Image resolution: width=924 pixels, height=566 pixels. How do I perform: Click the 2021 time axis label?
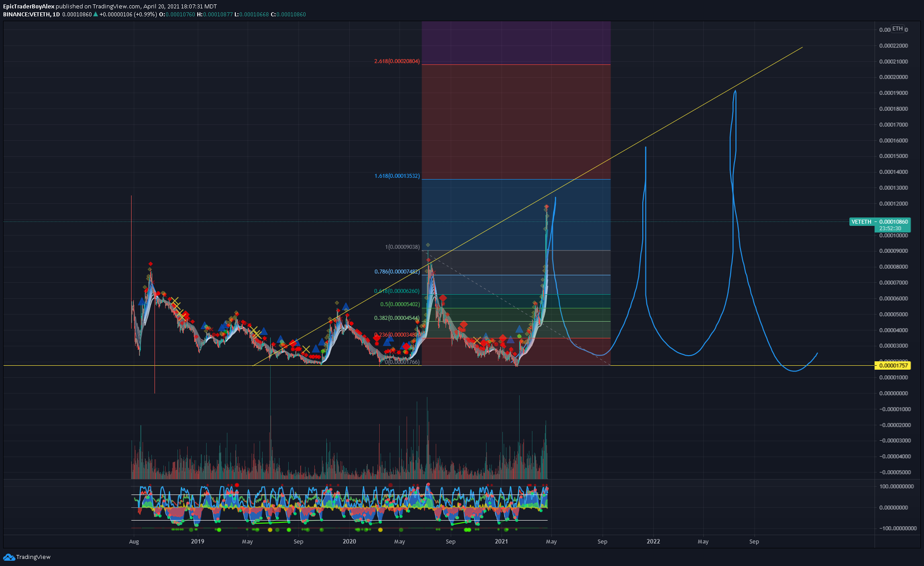coord(501,541)
